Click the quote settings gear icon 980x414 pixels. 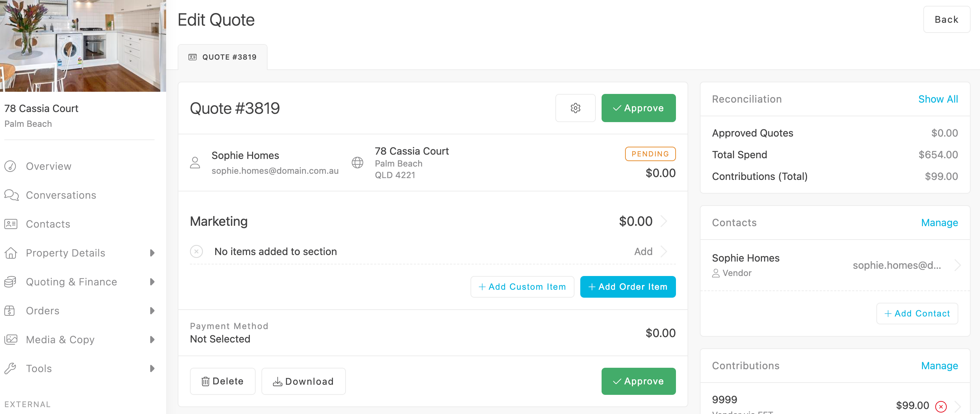tap(575, 108)
